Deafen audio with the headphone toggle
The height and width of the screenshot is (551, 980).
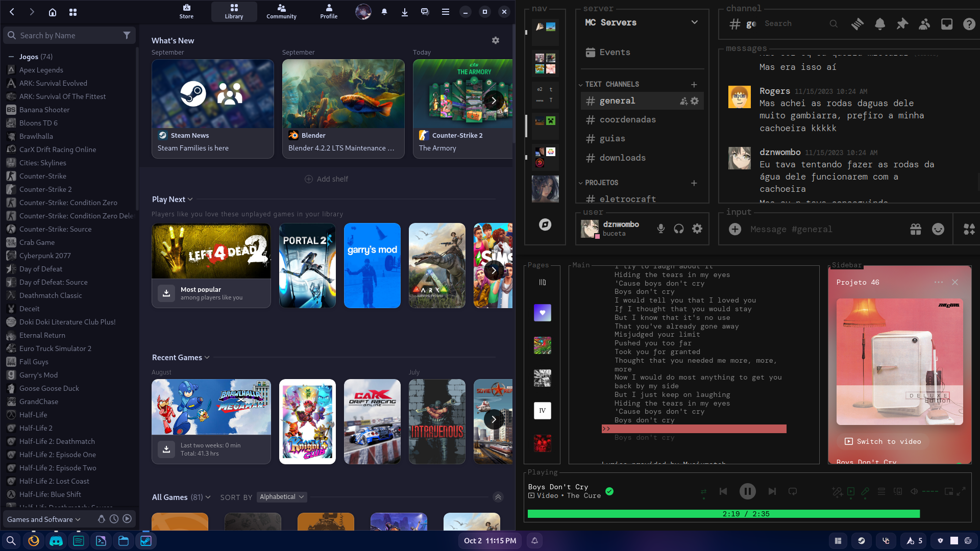(x=679, y=229)
